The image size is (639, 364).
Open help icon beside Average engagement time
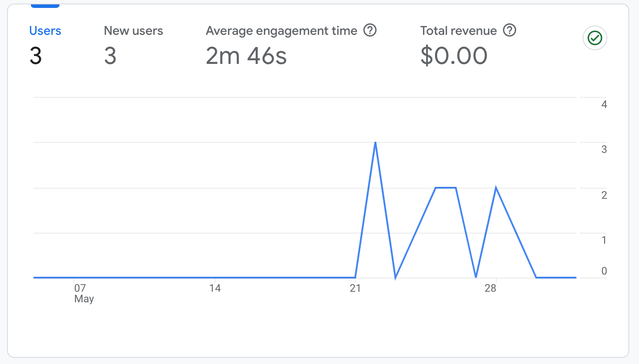click(x=370, y=30)
